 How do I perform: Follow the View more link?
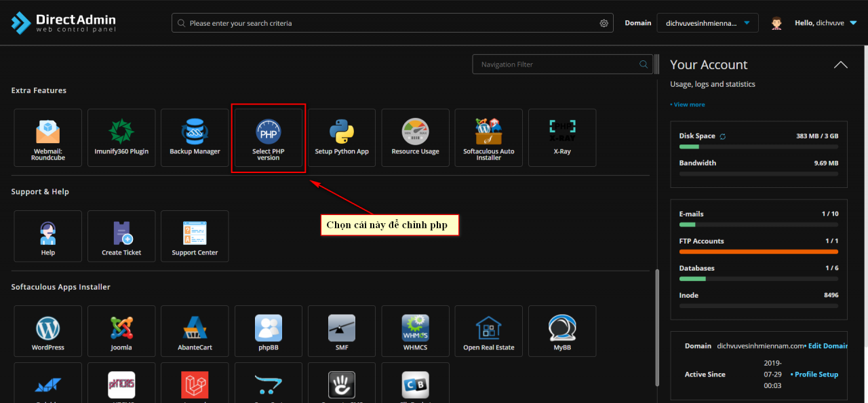click(688, 104)
